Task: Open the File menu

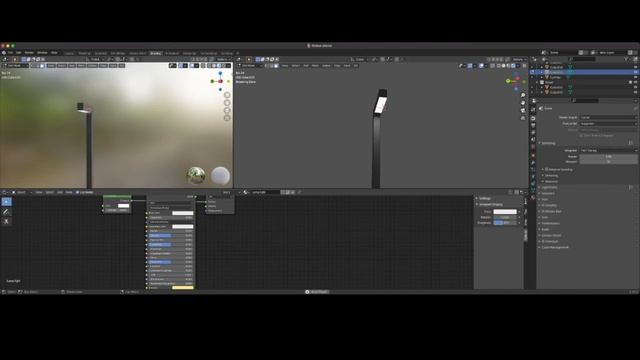Action: click(10, 53)
